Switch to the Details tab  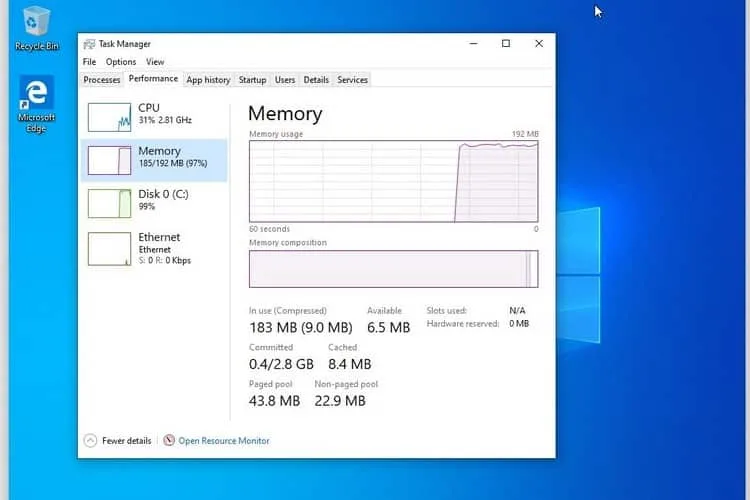tap(316, 80)
